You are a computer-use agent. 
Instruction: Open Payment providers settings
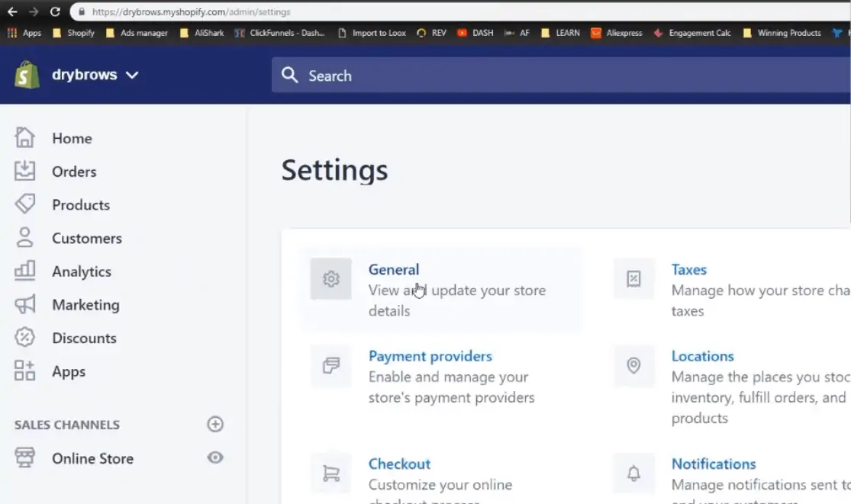[430, 356]
